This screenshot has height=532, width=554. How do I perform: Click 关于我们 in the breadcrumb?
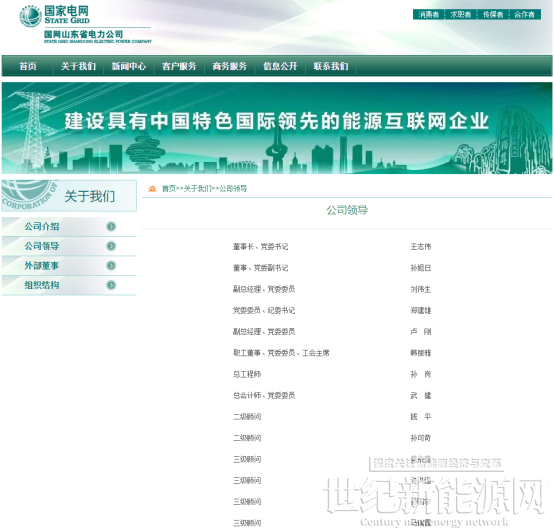tap(198, 189)
